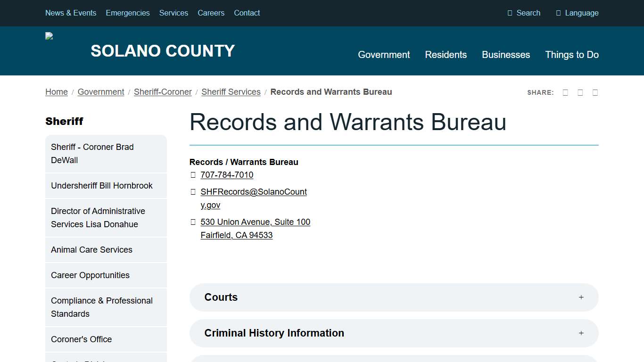Image resolution: width=644 pixels, height=362 pixels.
Task: Follow the Sheriff Services breadcrumb link
Action: click(x=231, y=92)
